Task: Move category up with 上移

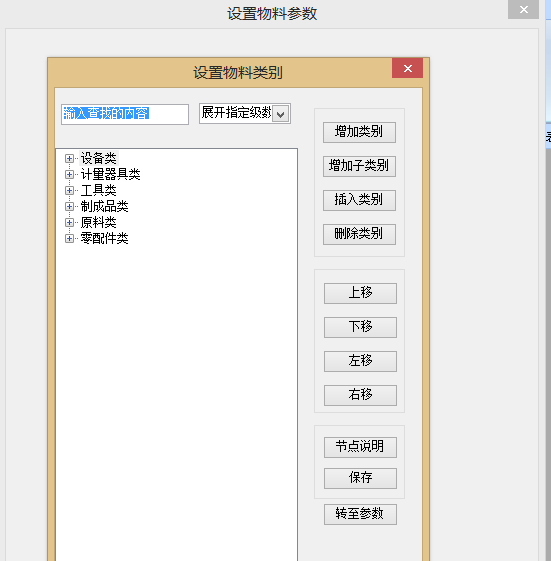Action: pos(360,293)
